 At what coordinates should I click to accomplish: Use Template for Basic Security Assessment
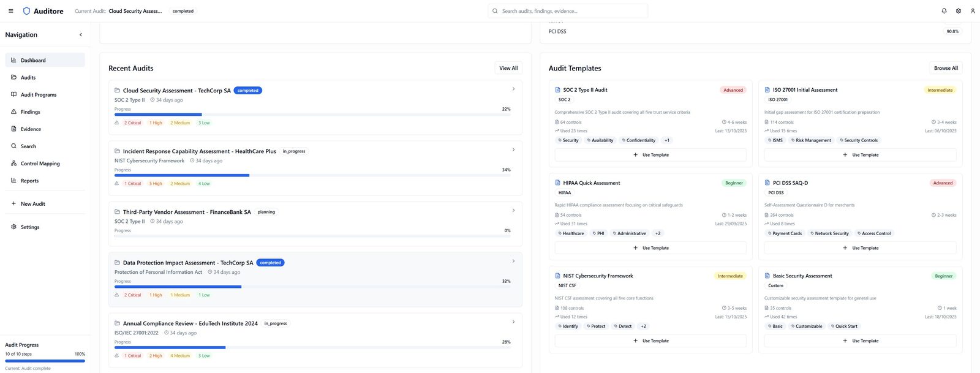860,341
